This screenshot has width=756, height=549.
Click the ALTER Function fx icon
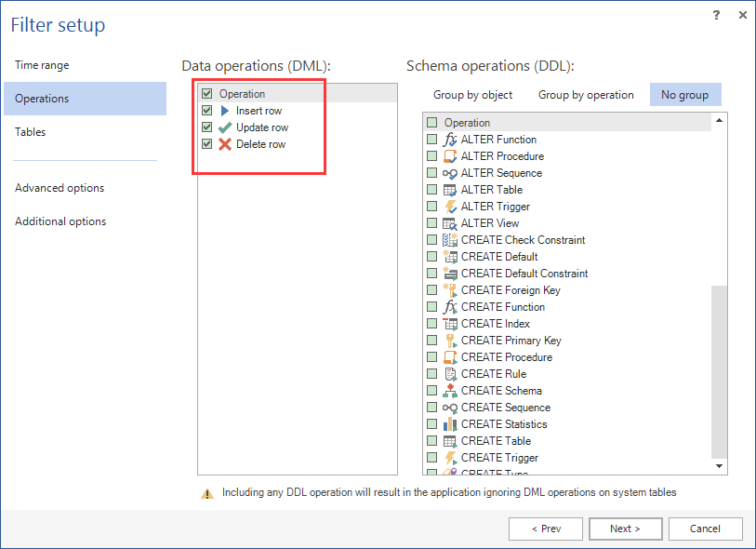pyautogui.click(x=450, y=140)
